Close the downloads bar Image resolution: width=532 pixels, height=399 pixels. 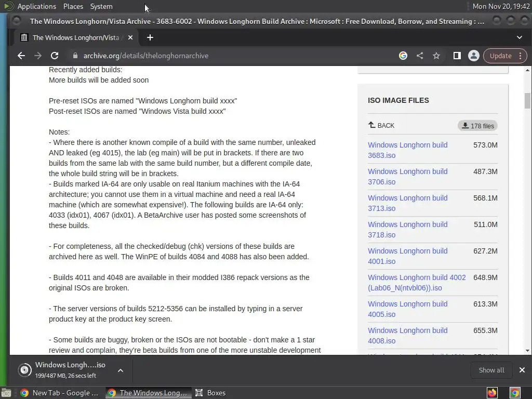[x=522, y=370]
